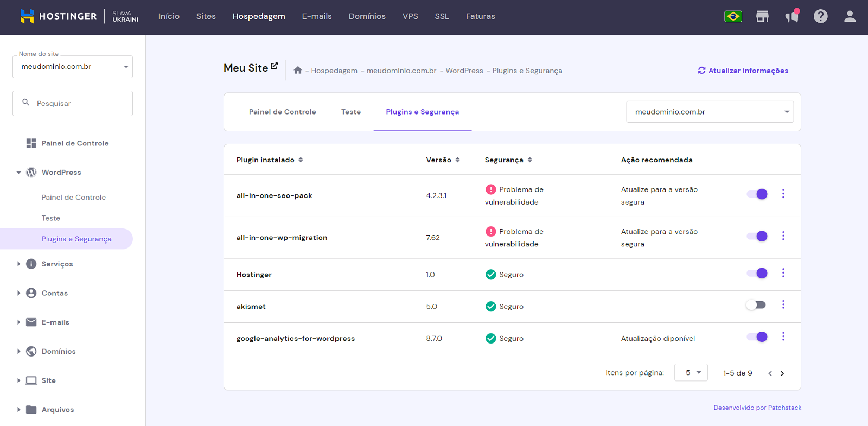The width and height of the screenshot is (868, 426).
Task: Enable akismet plugin toggle
Action: click(756, 305)
